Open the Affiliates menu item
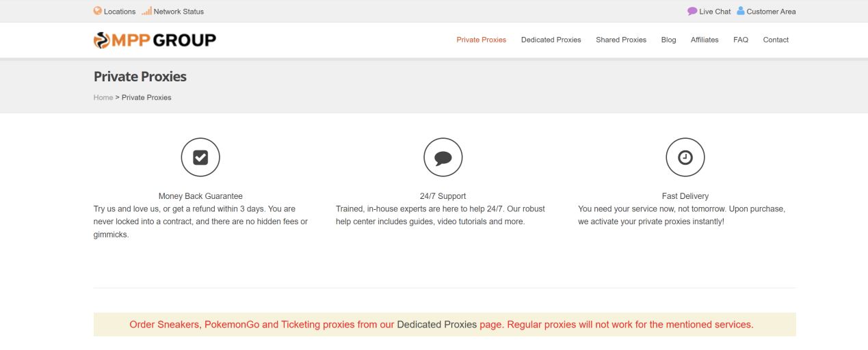Viewport: 868px width, 350px height. click(x=705, y=40)
